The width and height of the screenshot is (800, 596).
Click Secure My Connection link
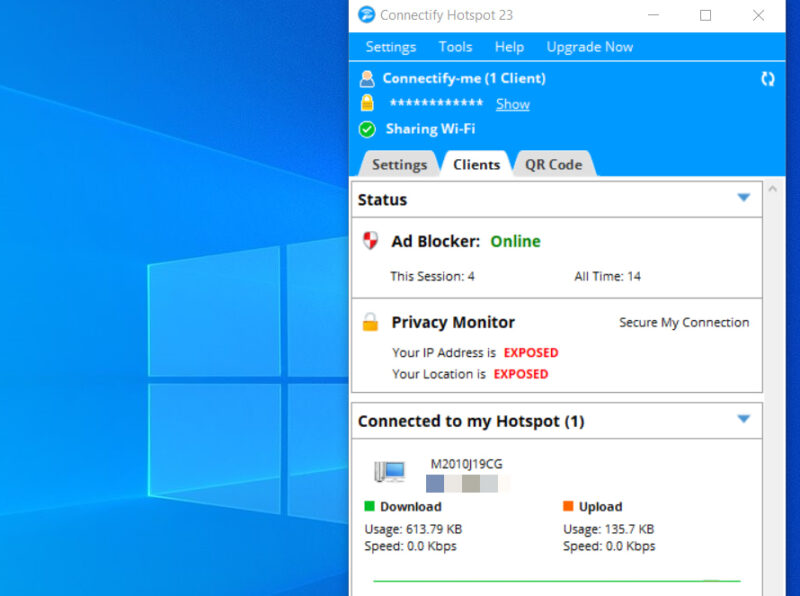(684, 322)
